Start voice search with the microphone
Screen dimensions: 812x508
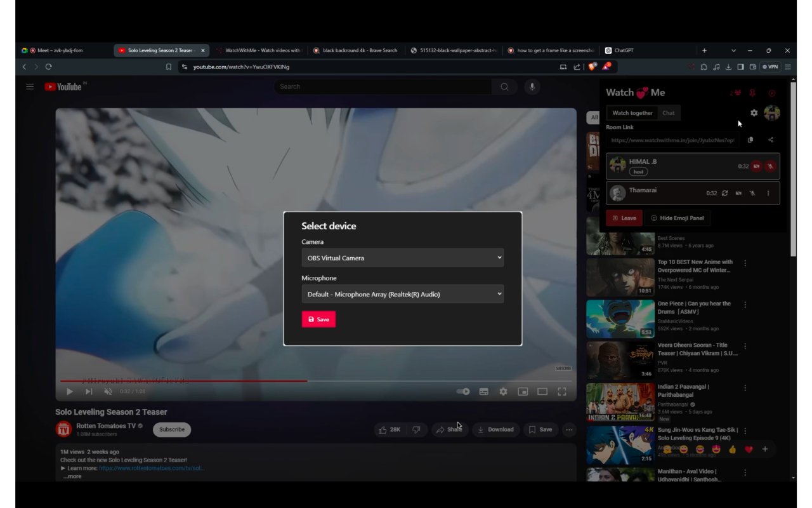(x=532, y=87)
